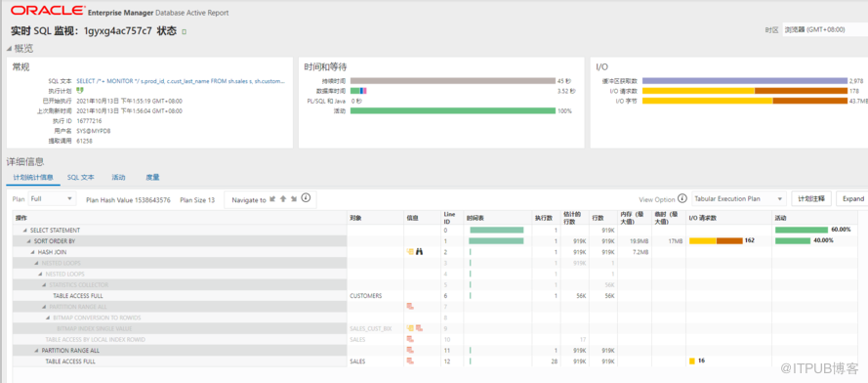Image resolution: width=868 pixels, height=383 pixels.
Task: Click the binoculars icon in HASH JOIN row
Action: point(420,252)
